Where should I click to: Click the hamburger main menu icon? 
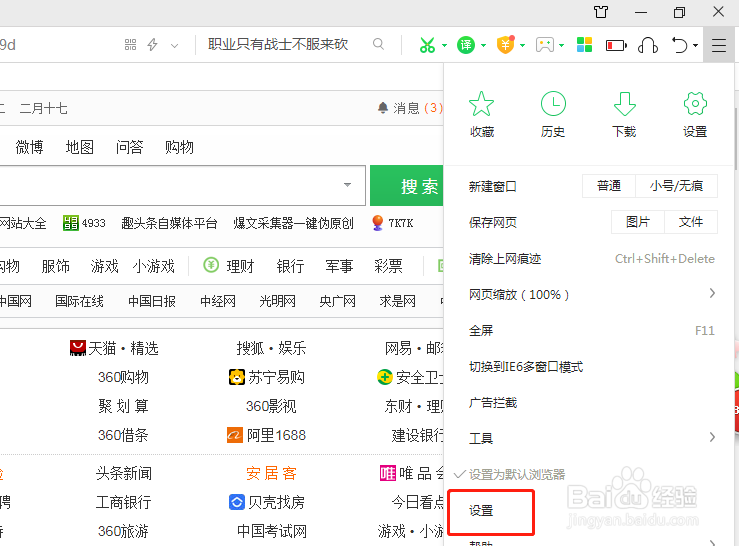(719, 45)
